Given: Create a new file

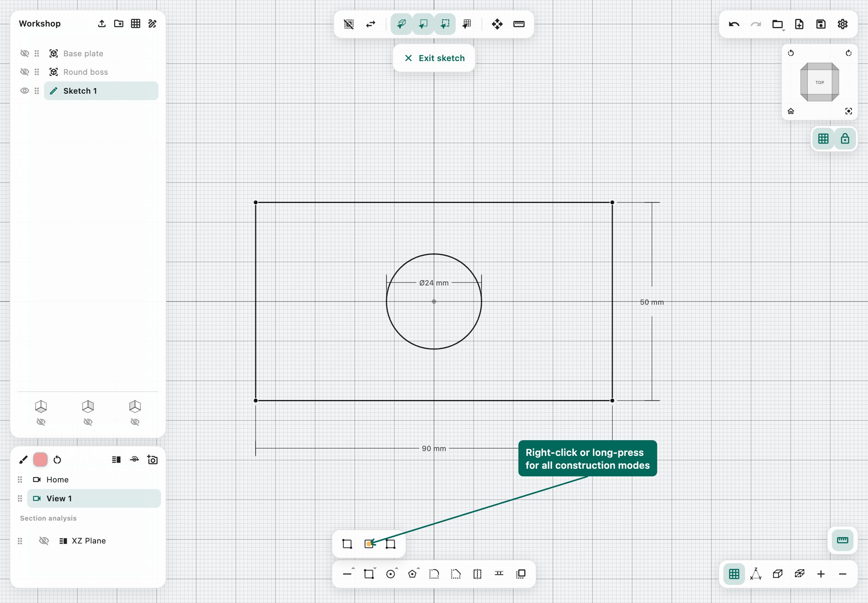Looking at the screenshot, I should point(799,24).
